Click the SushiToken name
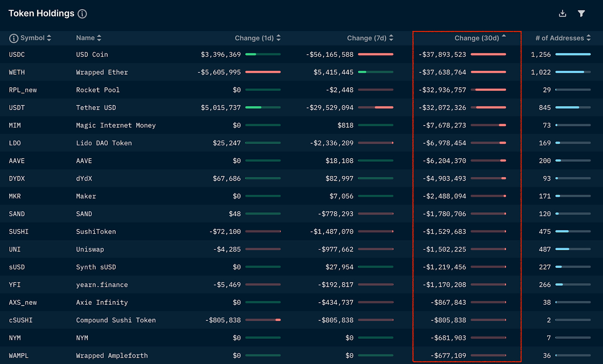 pyautogui.click(x=96, y=232)
